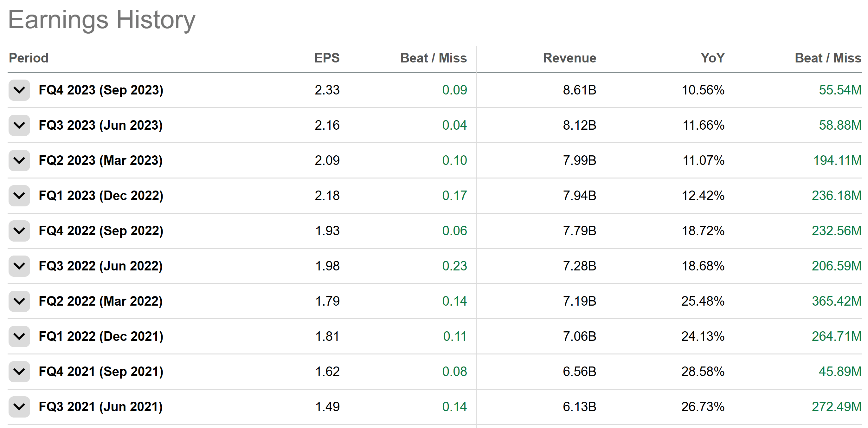Click the EPS column header

(326, 58)
